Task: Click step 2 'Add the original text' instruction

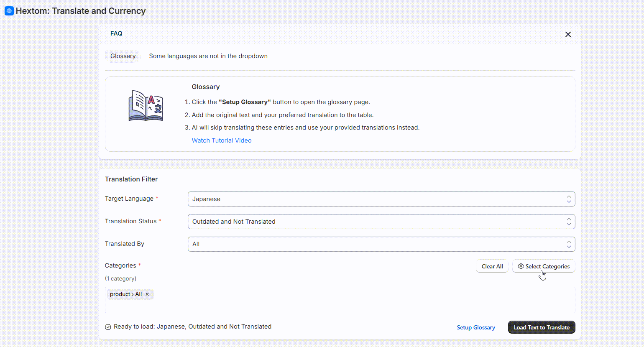Action: pos(283,115)
